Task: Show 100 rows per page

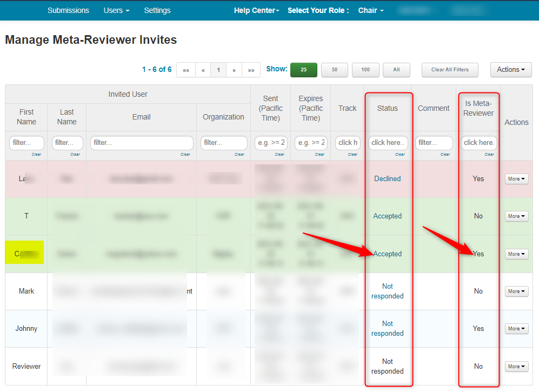Action: (x=365, y=70)
